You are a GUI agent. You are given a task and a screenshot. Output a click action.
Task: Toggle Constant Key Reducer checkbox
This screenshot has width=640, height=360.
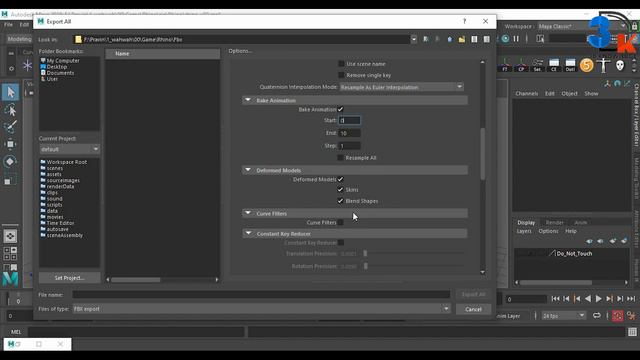point(341,243)
